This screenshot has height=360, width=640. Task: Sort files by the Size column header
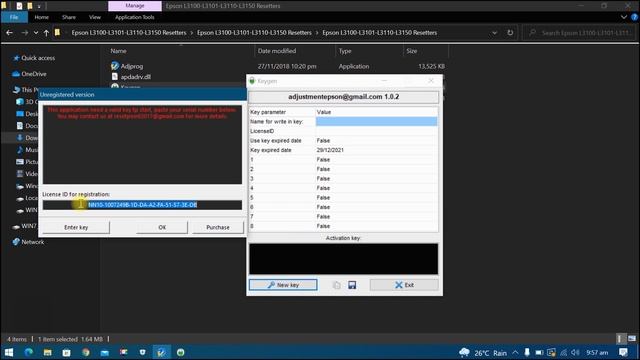(411, 51)
